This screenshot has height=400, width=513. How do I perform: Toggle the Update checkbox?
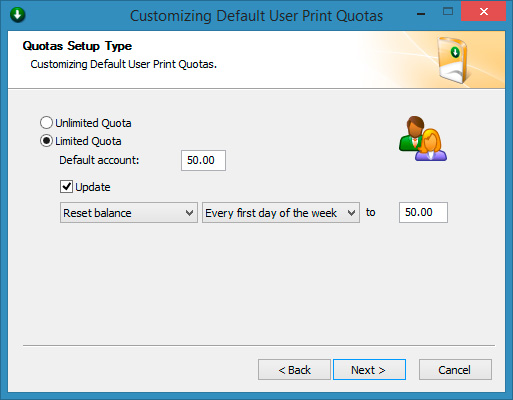tap(66, 187)
